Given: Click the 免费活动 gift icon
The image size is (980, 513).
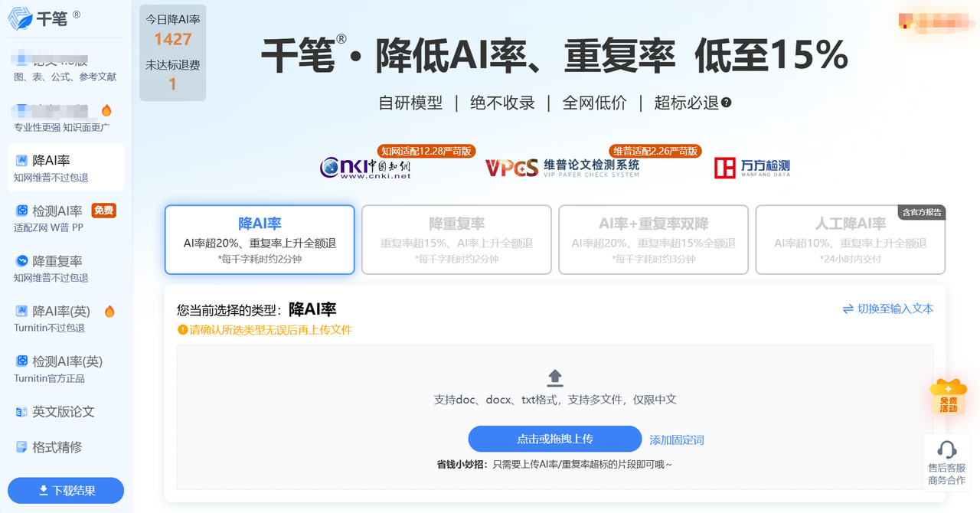Looking at the screenshot, I should (x=948, y=397).
